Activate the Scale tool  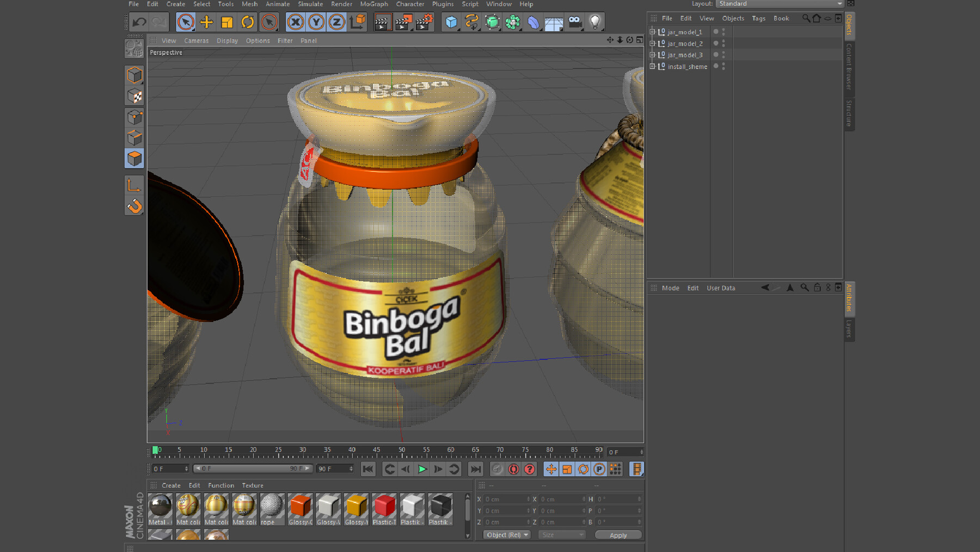[227, 21]
